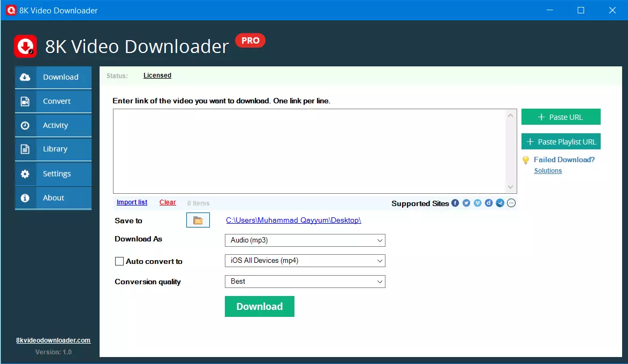Image resolution: width=628 pixels, height=364 pixels.
Task: Click the green Download button
Action: [x=260, y=306]
